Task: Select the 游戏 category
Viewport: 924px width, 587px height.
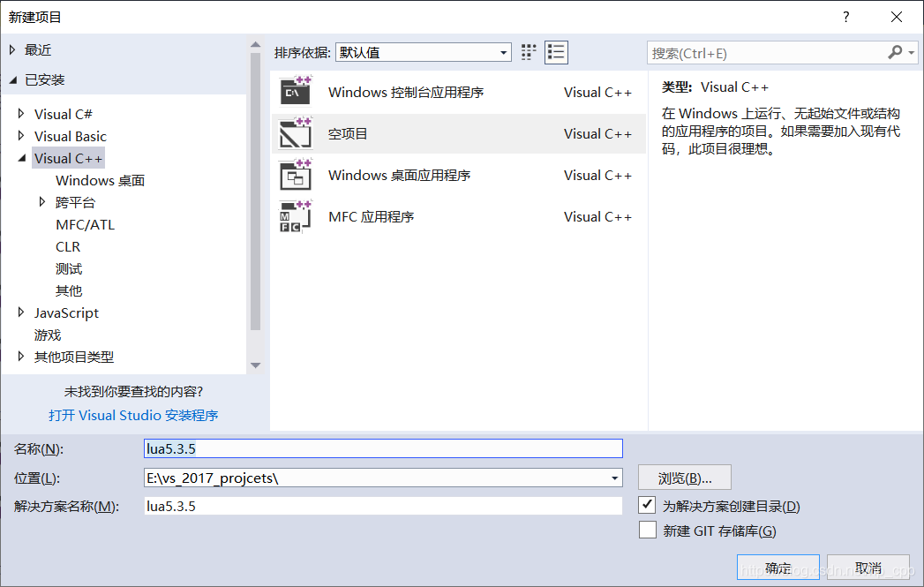Action: point(48,335)
